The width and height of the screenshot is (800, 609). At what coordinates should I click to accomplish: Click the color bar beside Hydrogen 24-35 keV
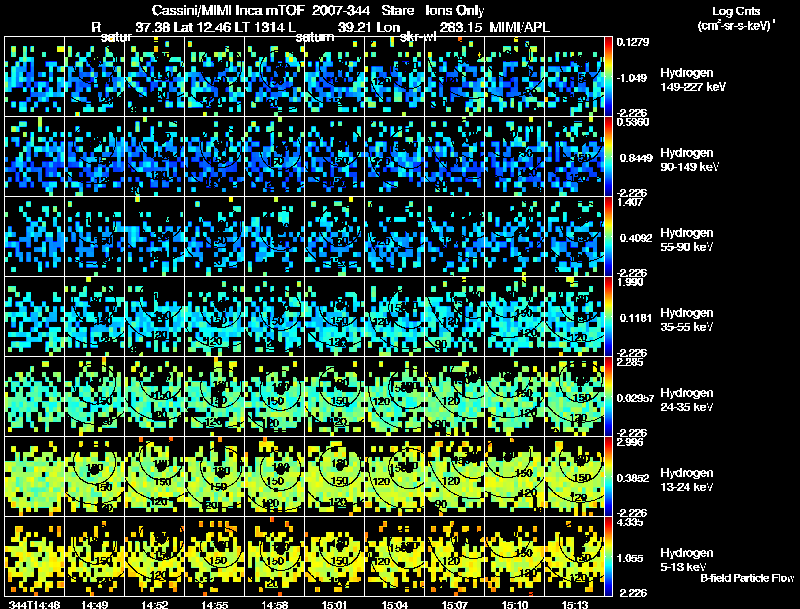pyautogui.click(x=608, y=397)
